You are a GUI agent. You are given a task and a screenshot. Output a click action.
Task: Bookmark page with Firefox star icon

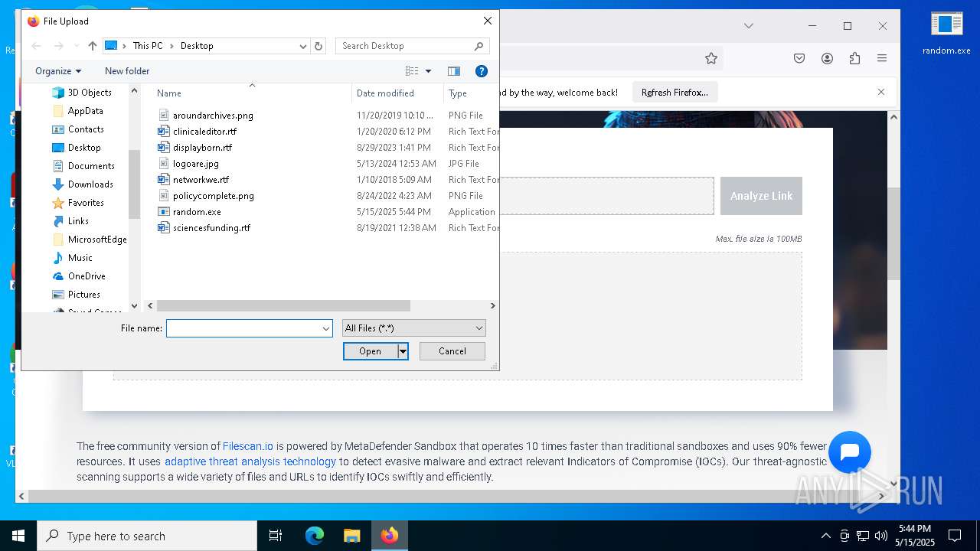[711, 58]
